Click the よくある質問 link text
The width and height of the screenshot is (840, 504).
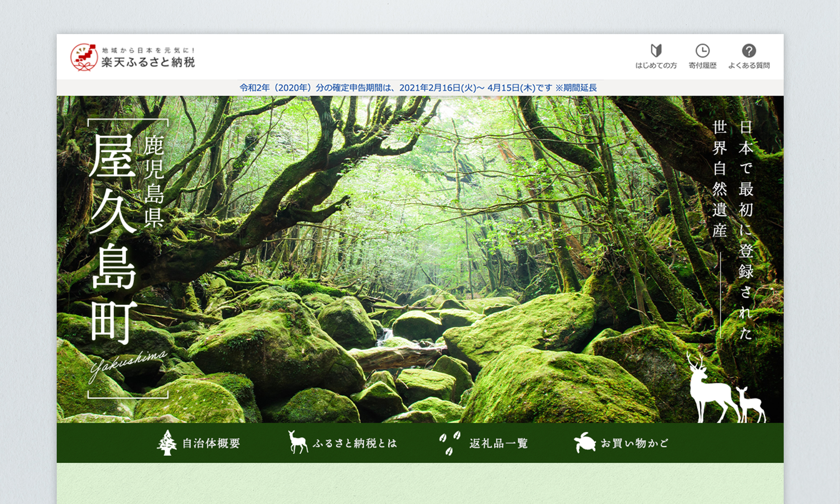pyautogui.click(x=749, y=65)
